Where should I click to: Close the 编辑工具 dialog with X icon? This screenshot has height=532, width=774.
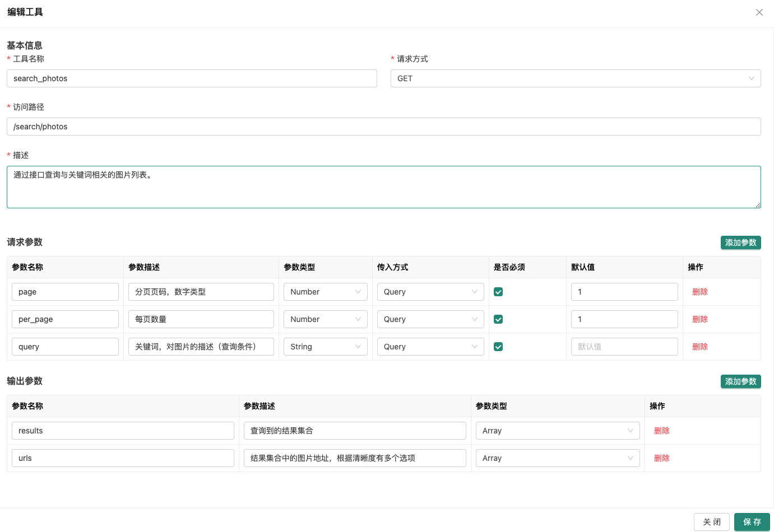point(759,12)
